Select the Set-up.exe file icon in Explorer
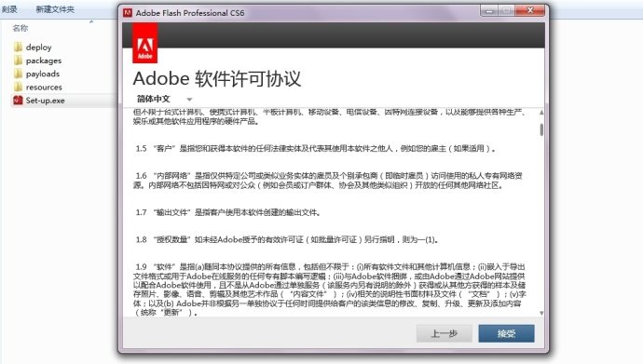This screenshot has height=364, width=643. [18, 101]
